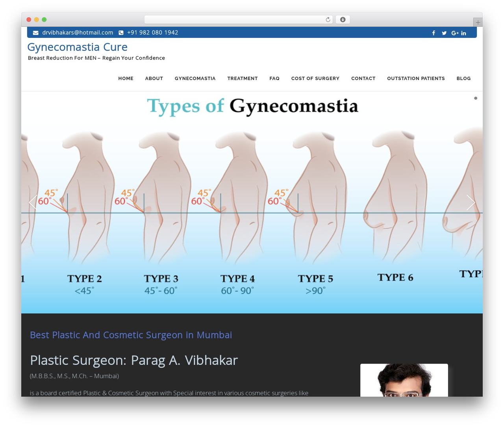This screenshot has height=427, width=504.
Task: Select the slider pagination dot
Action: [476, 98]
